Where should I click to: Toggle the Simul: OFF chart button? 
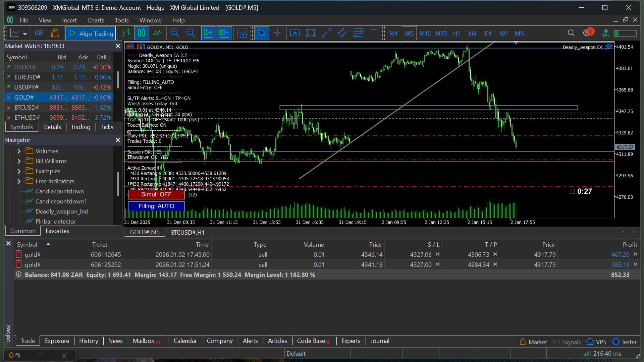156,194
